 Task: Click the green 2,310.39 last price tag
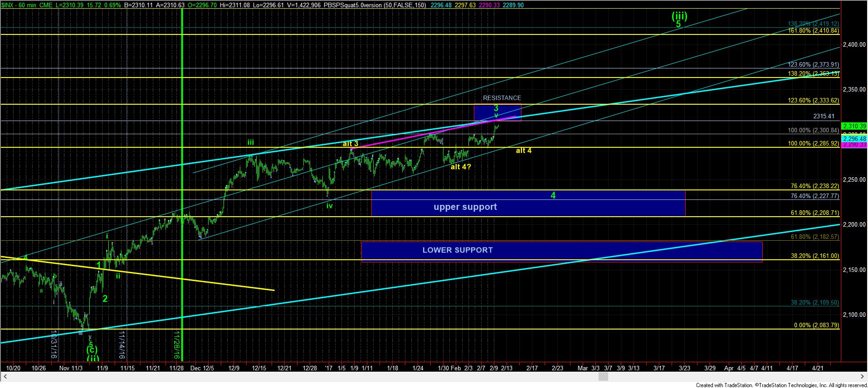(x=854, y=126)
